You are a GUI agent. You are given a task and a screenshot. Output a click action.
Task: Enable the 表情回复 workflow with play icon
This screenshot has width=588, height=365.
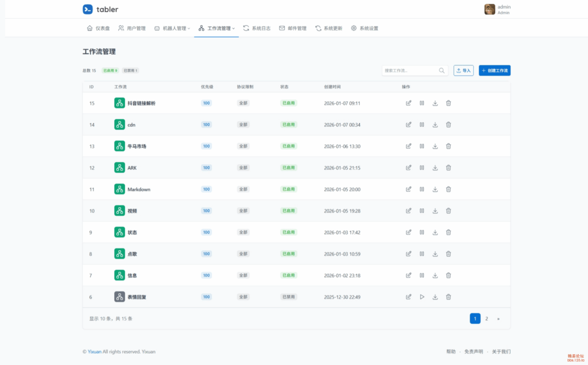click(x=421, y=297)
